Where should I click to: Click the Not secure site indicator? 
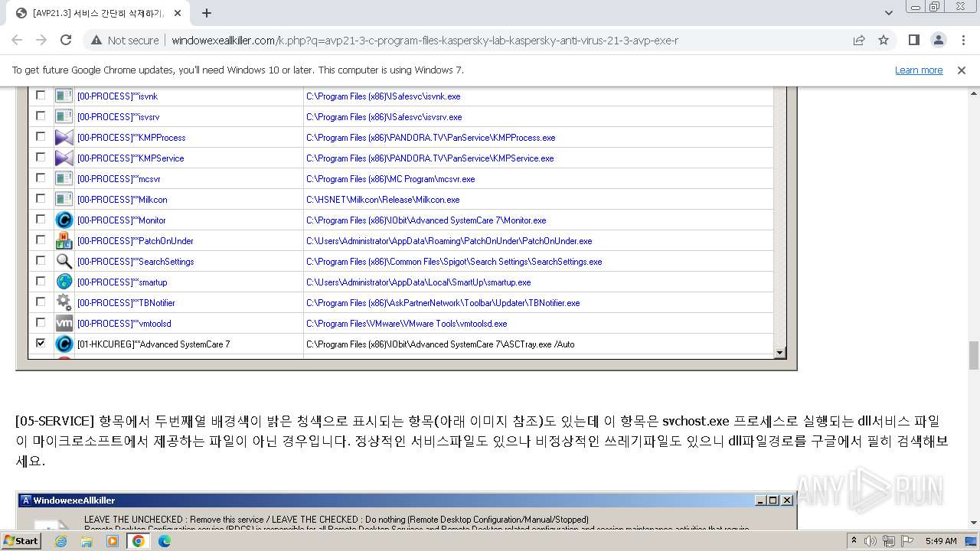[125, 41]
